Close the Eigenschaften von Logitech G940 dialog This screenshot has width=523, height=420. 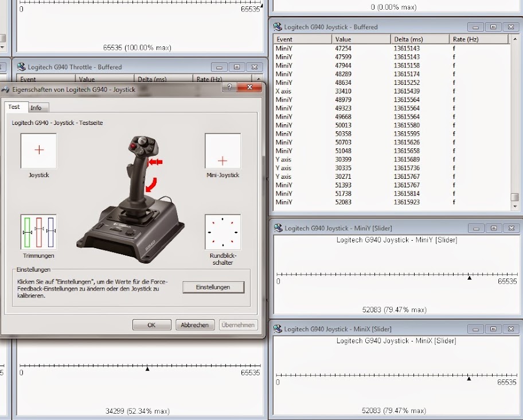pos(249,87)
